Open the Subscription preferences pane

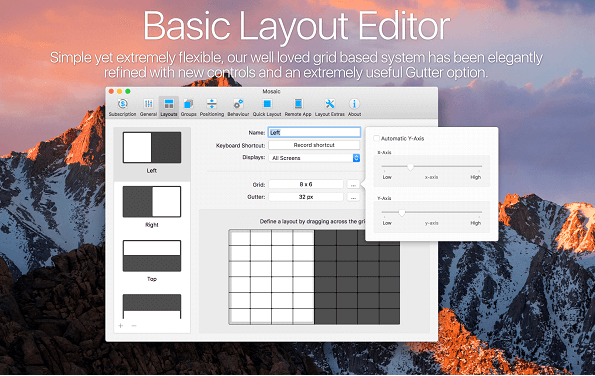(122, 107)
